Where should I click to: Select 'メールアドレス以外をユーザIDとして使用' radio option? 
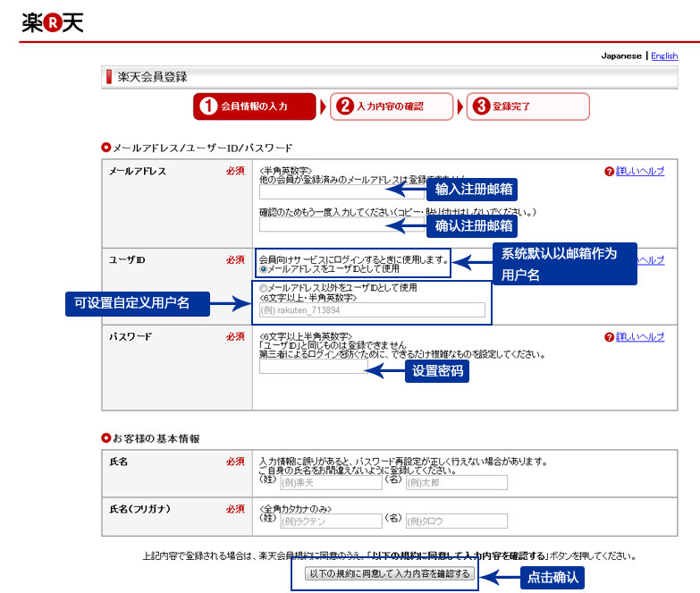pyautogui.click(x=263, y=288)
